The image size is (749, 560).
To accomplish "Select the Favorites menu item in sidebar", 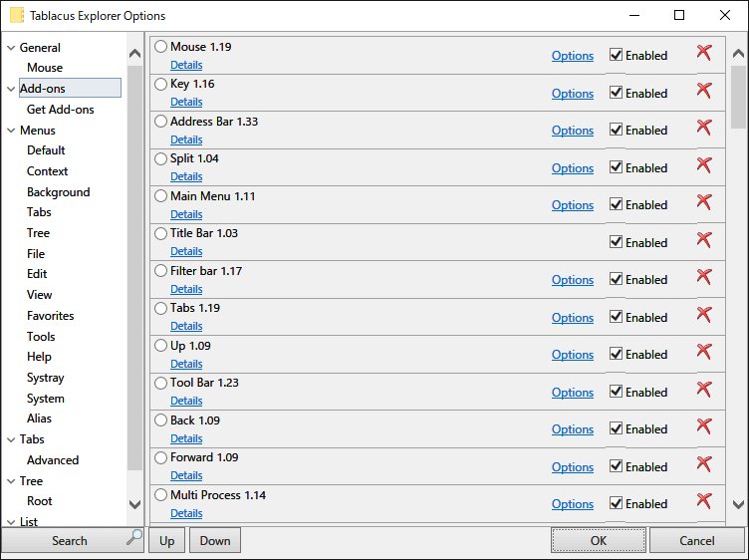I will 50,316.
